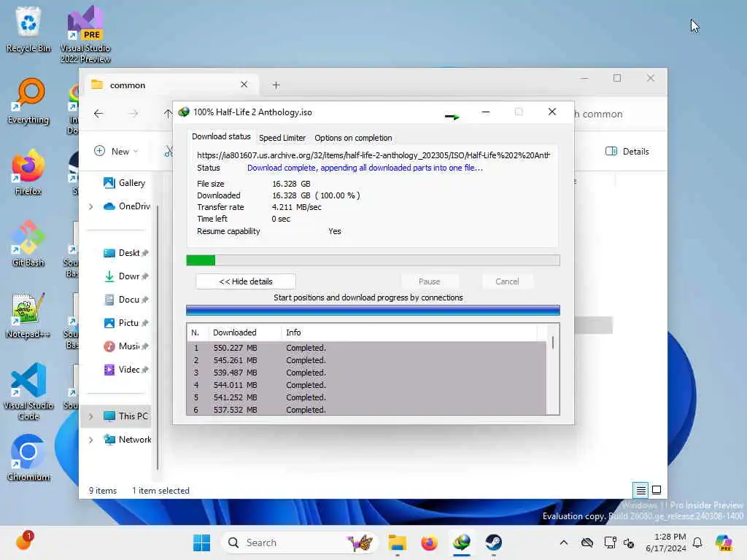The width and height of the screenshot is (747, 560).
Task: Select connection row 544.011 MB
Action: (366, 385)
